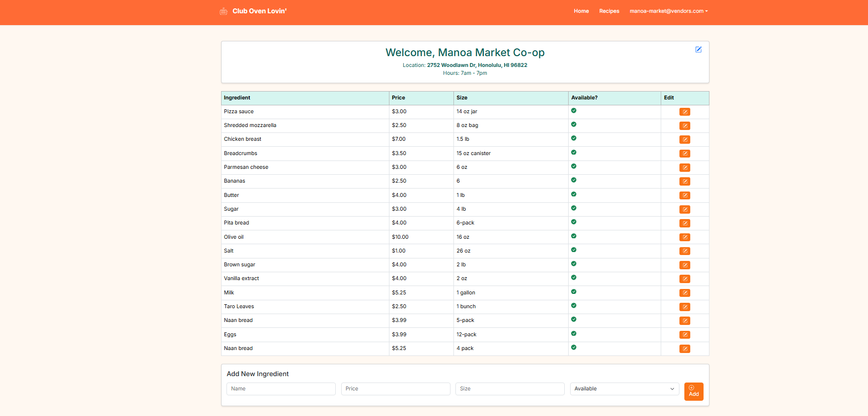This screenshot has height=416, width=868.
Task: Edit the Vanilla extract ingredient
Action: pos(684,279)
